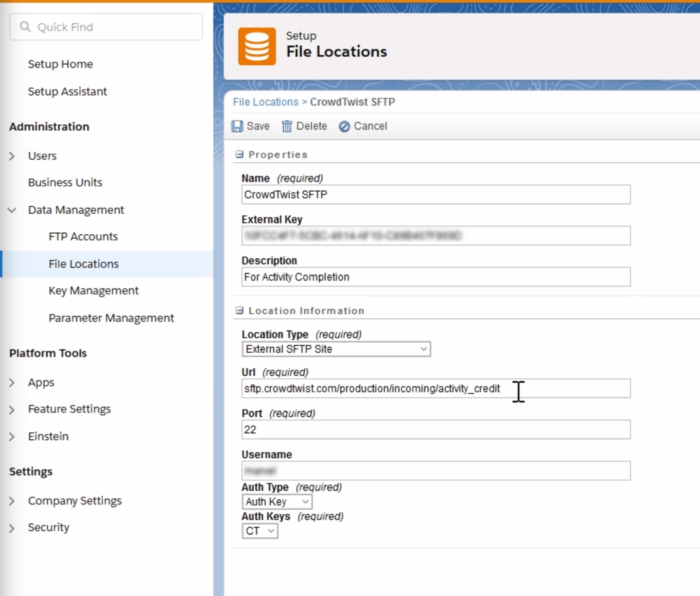
Task: Open the Location Type dropdown
Action: coord(336,349)
